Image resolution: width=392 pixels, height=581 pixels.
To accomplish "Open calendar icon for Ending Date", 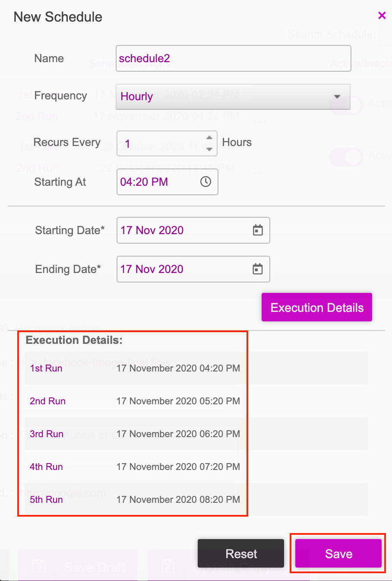I will click(258, 269).
